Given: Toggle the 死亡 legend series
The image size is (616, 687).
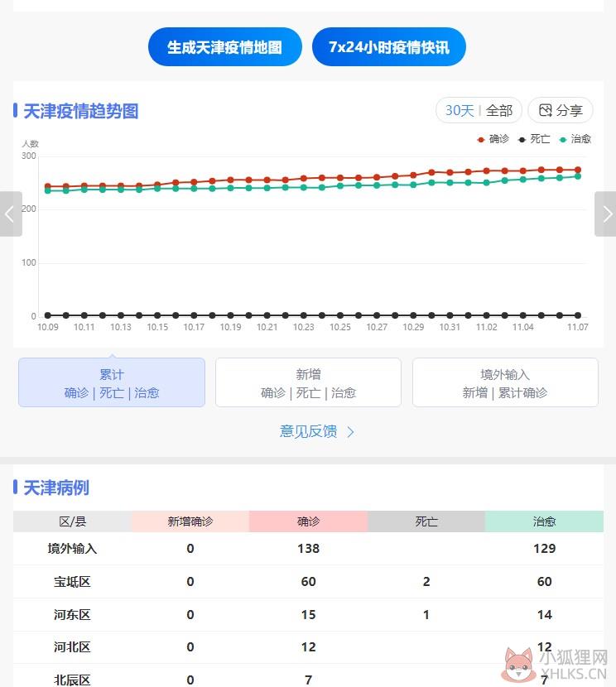Looking at the screenshot, I should [534, 139].
